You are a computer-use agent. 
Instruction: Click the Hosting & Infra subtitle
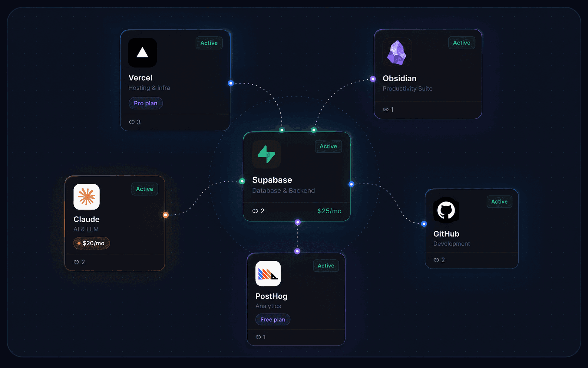tap(149, 88)
